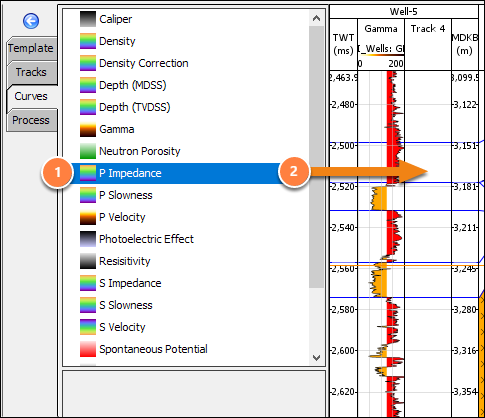Open the Process tab

[31, 120]
